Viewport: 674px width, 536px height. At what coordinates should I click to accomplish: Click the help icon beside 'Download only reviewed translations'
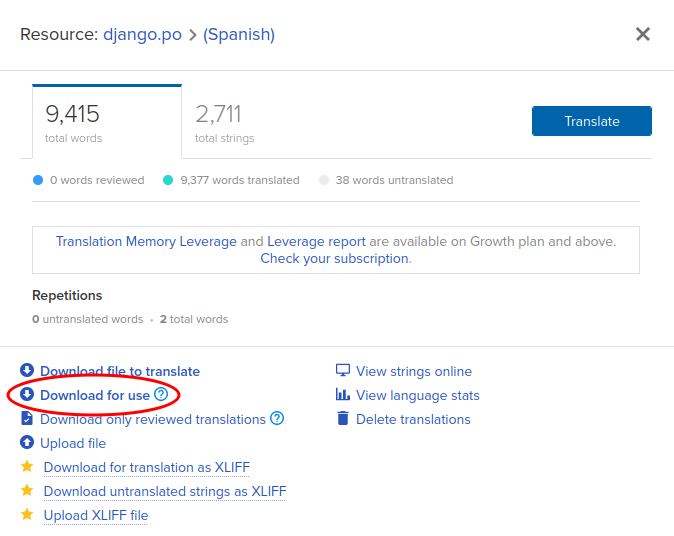pyautogui.click(x=277, y=419)
